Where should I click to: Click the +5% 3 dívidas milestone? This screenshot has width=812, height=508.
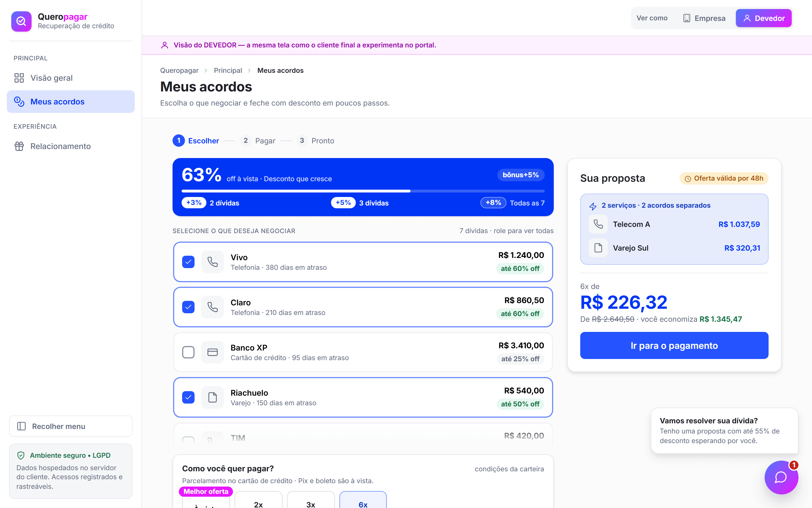coord(360,203)
